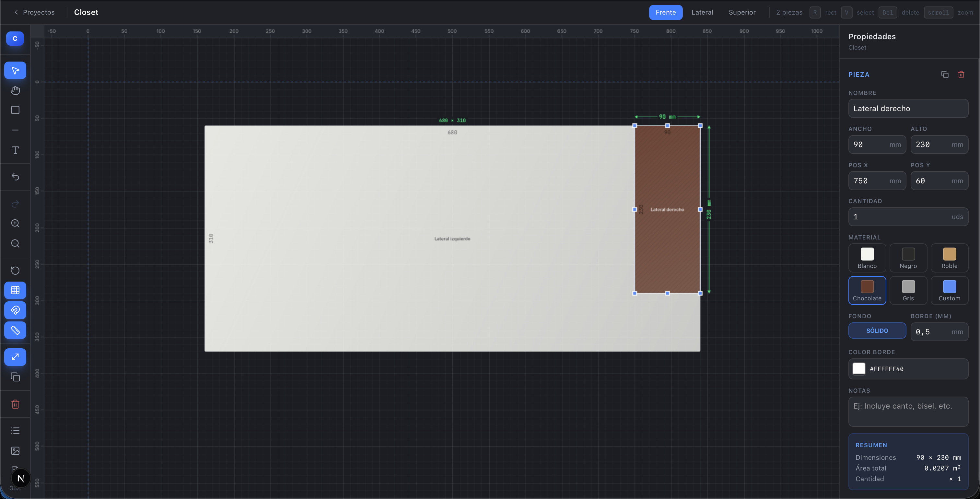Click the Closet project title
This screenshot has width=980, height=499.
pyautogui.click(x=86, y=12)
